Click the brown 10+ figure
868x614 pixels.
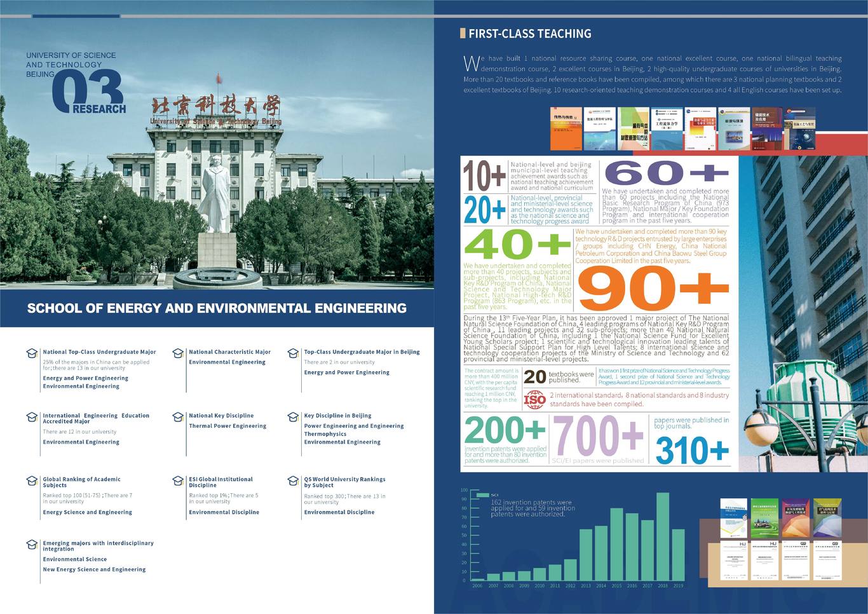pyautogui.click(x=484, y=176)
